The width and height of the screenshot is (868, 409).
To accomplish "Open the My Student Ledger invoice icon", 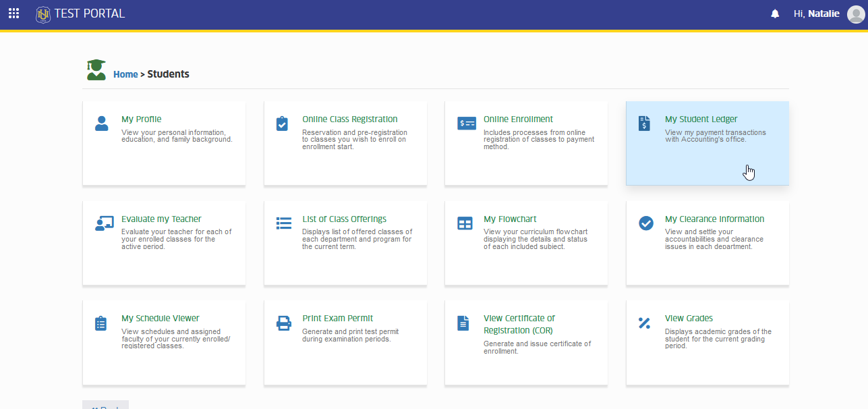I will coord(645,123).
